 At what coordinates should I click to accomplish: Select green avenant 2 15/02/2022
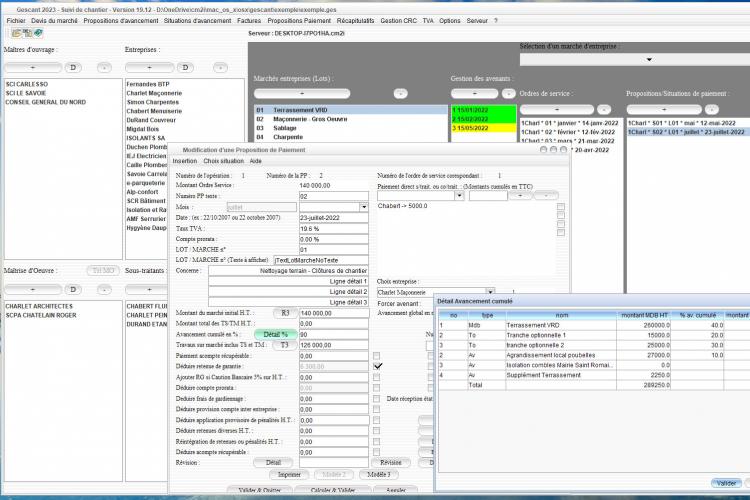coord(484,119)
